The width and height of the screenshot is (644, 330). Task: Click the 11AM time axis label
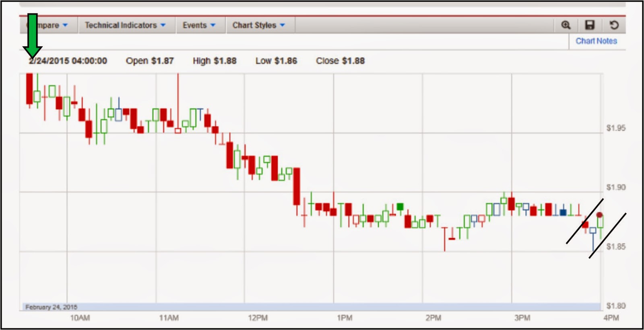click(169, 318)
